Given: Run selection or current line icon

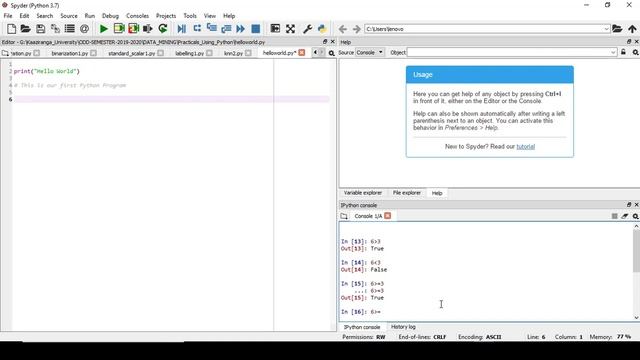Looking at the screenshot, I should (x=148, y=29).
